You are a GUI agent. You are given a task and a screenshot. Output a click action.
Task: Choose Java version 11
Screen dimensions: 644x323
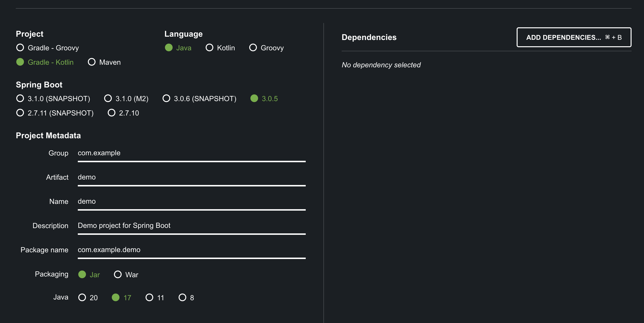149,297
